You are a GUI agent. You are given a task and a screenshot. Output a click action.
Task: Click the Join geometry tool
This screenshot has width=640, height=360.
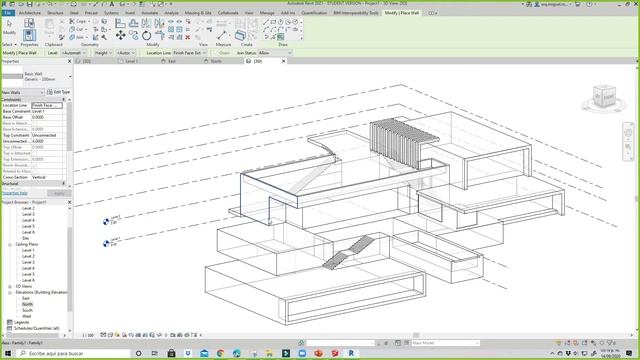[77, 37]
